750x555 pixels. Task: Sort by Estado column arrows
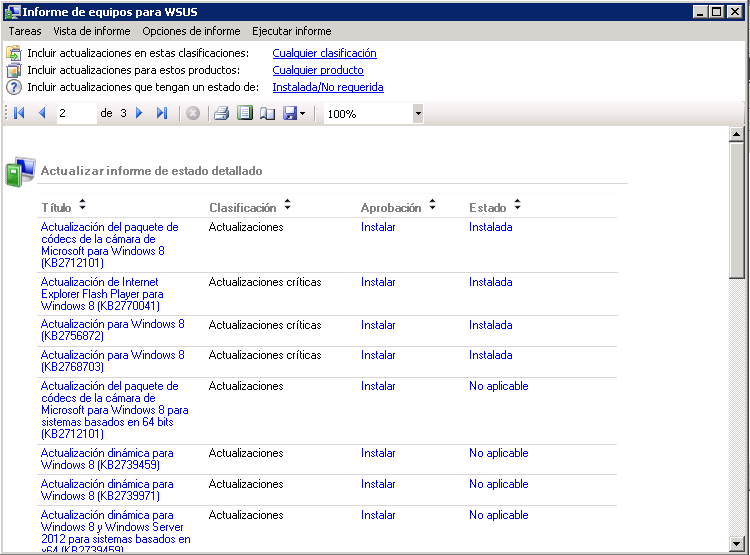click(518, 205)
